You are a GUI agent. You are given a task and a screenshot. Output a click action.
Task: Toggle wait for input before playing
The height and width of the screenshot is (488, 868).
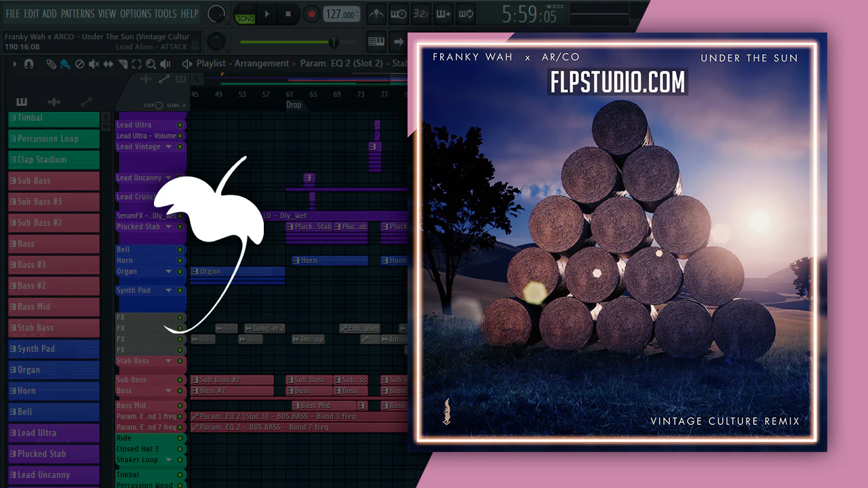[399, 14]
